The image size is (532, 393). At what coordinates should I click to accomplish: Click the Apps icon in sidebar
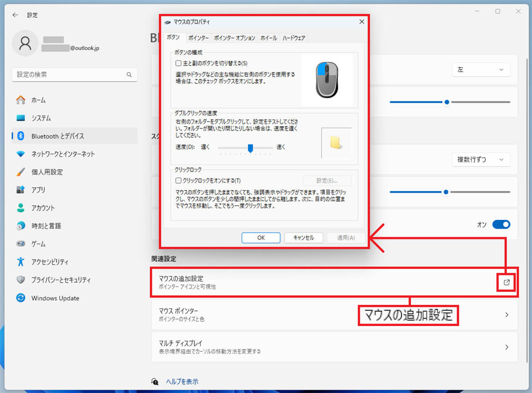(21, 190)
